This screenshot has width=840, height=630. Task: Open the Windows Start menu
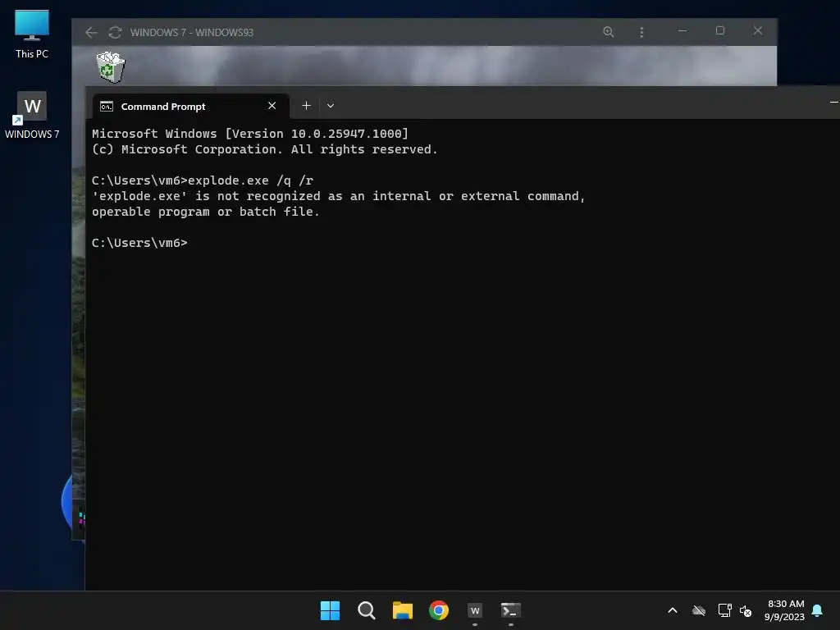point(330,610)
